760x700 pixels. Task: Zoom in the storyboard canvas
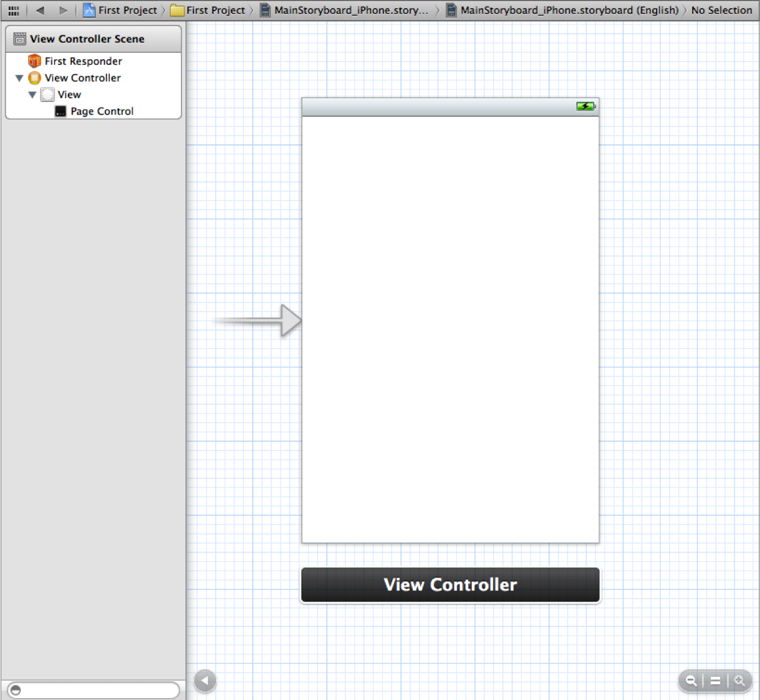(x=739, y=681)
